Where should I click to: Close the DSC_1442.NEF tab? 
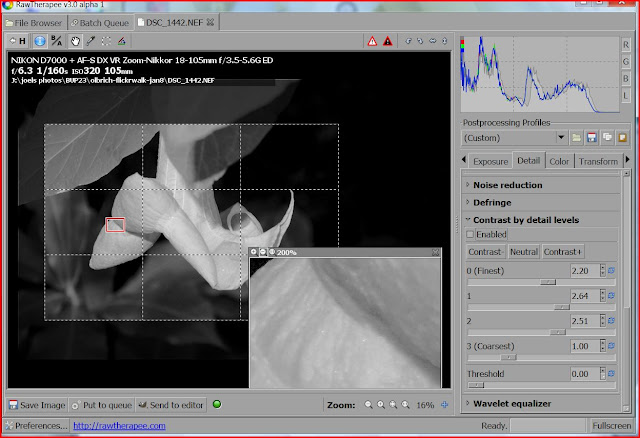click(x=211, y=22)
